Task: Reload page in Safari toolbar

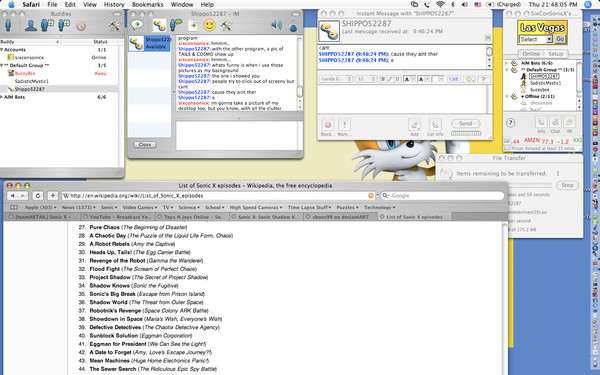Action: (38, 196)
